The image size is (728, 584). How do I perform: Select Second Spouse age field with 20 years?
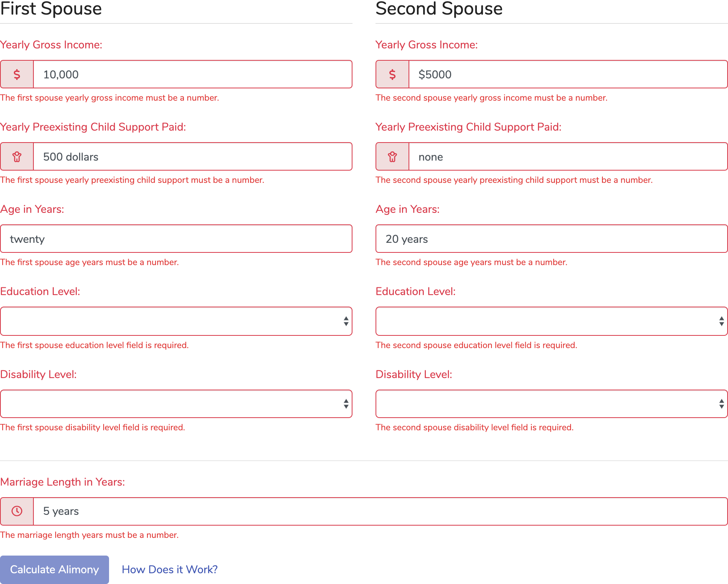coord(551,239)
